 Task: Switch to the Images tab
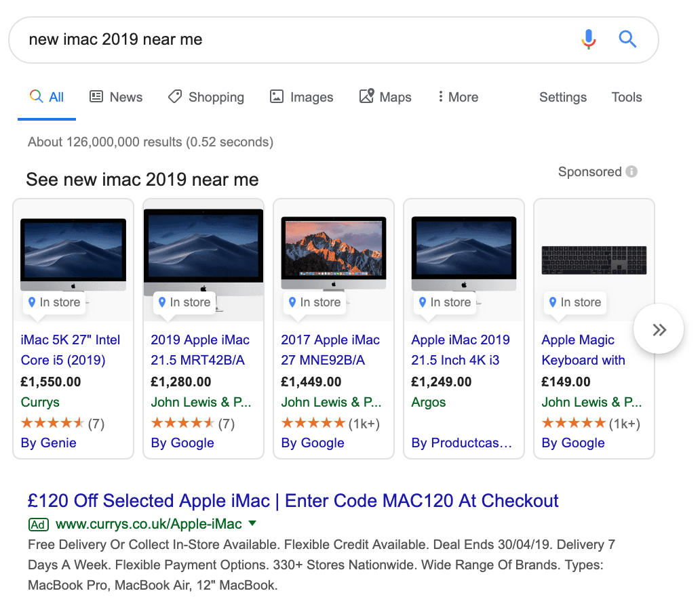click(x=301, y=97)
